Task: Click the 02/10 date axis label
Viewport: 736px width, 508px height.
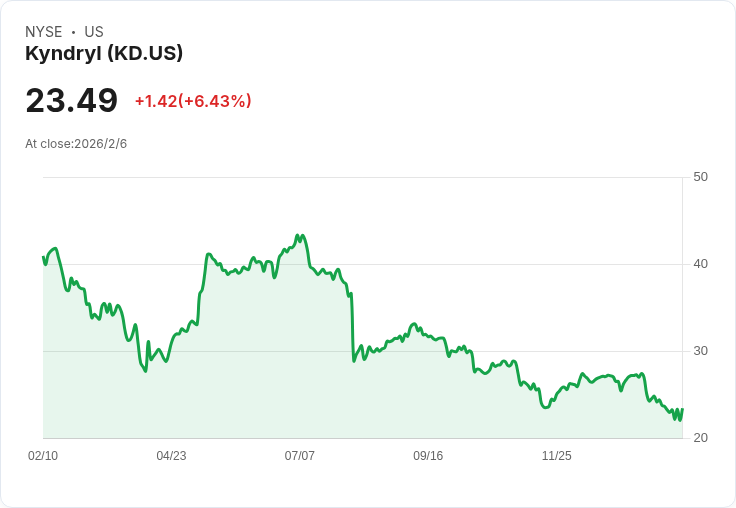Action: pos(43,456)
